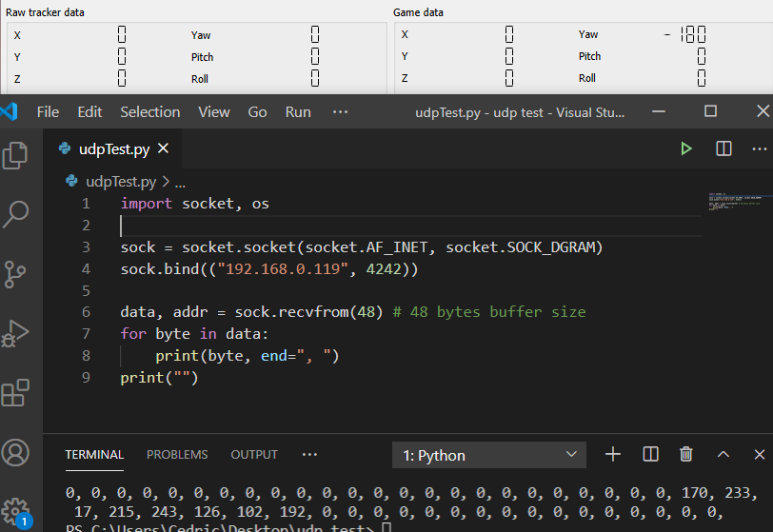This screenshot has height=532, width=773.
Task: Click the VS Code logo icon
Action: [9, 112]
